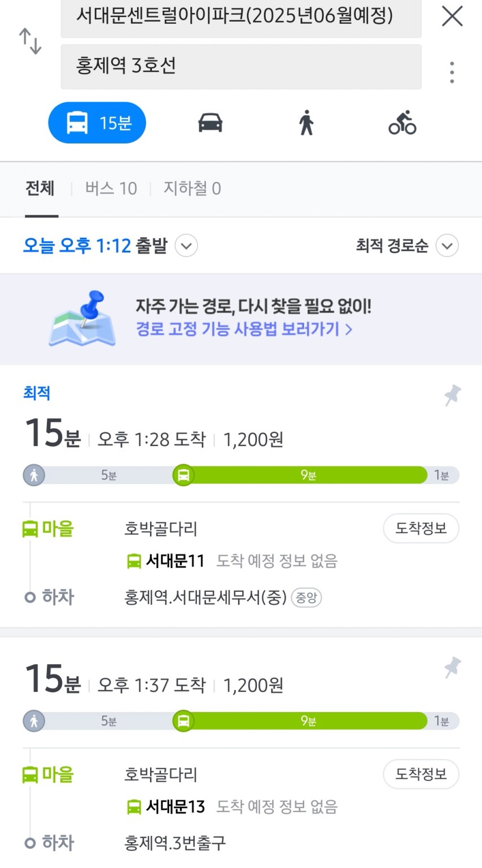
Task: Swap origin and destination arrows
Action: pyautogui.click(x=30, y=41)
